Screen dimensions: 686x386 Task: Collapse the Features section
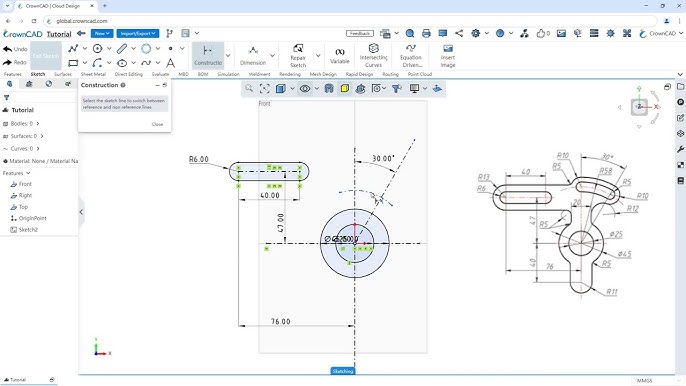pyautogui.click(x=28, y=173)
